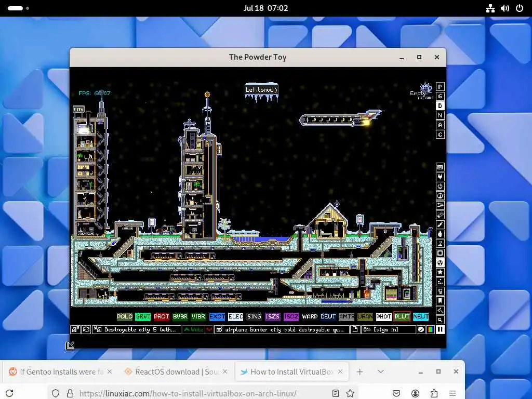Open simulation options (checkmark icon)
Image resolution: width=532 pixels, height=399 pixels.
coord(421,329)
